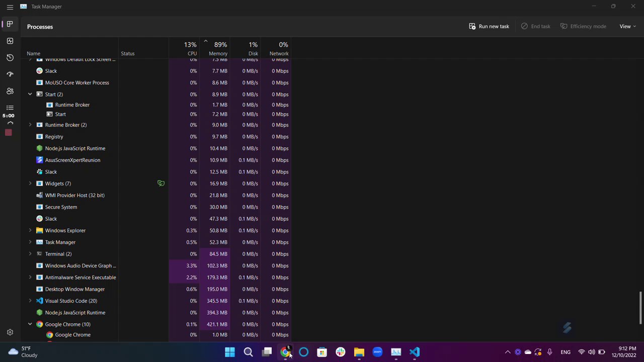
Task: Collapse the Start (2) process group
Action: pos(30,94)
